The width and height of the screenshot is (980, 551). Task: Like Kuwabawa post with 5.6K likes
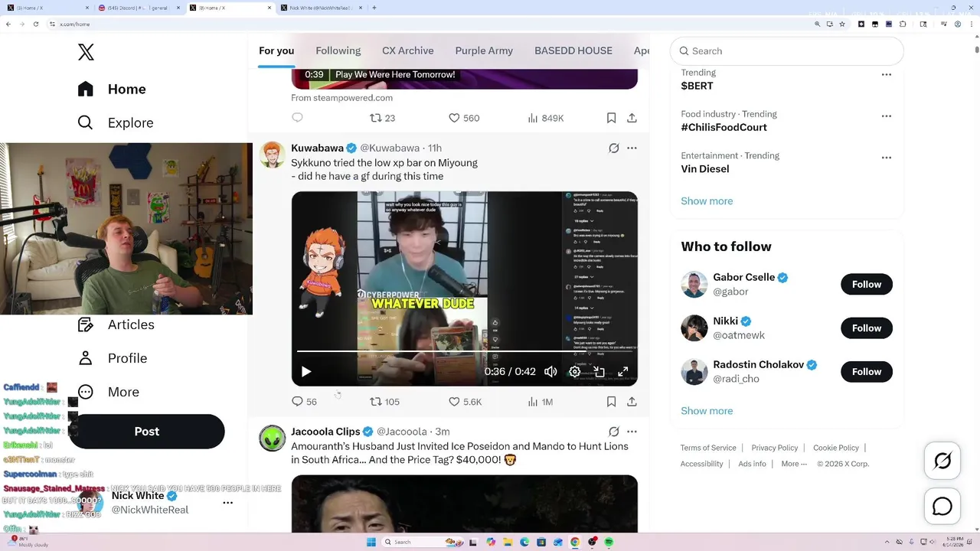point(465,401)
